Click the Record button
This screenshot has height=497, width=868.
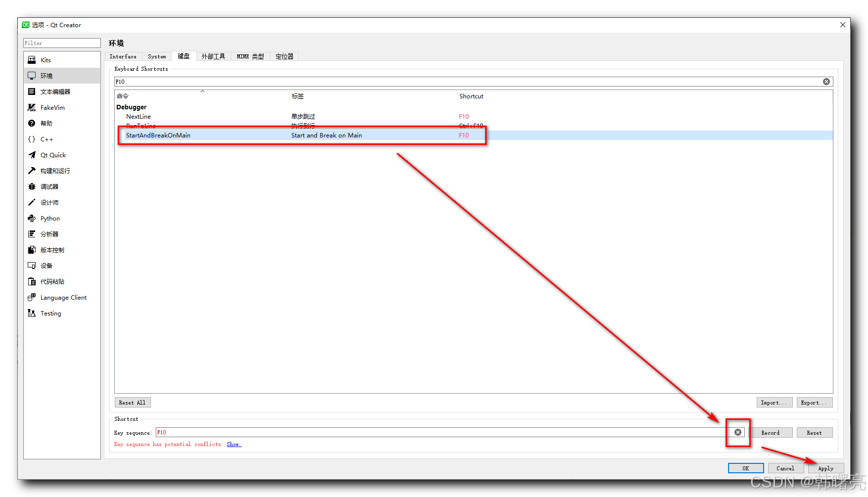[x=770, y=433]
